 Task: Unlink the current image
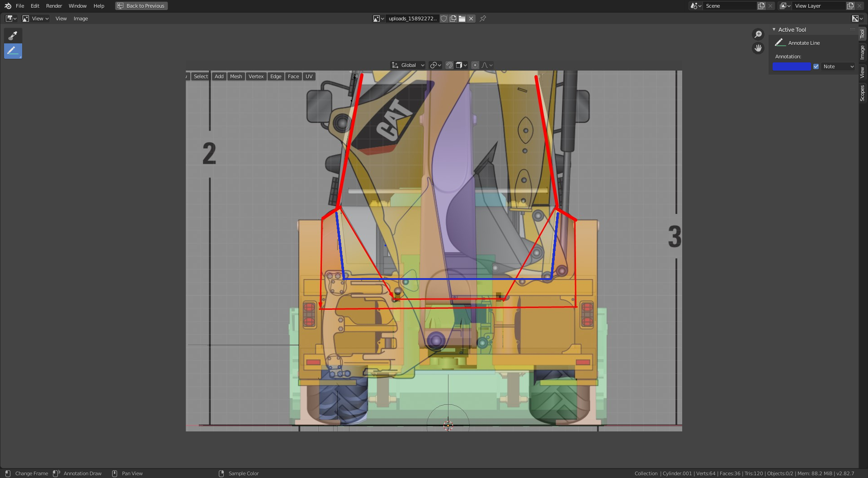(x=471, y=19)
